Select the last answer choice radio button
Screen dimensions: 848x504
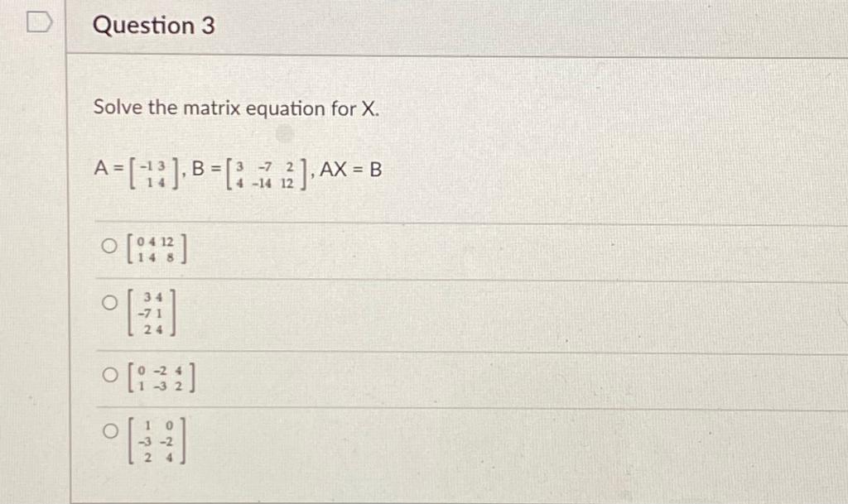coord(108,430)
